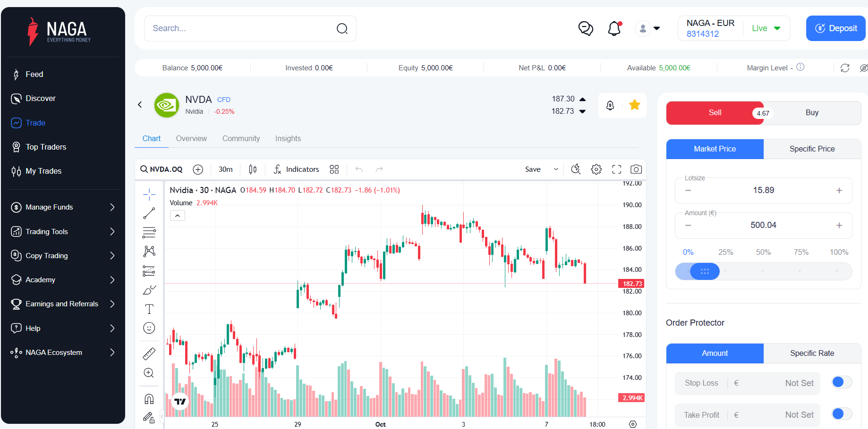Enable the Take Profit toggle
868x429 pixels.
coord(842,414)
